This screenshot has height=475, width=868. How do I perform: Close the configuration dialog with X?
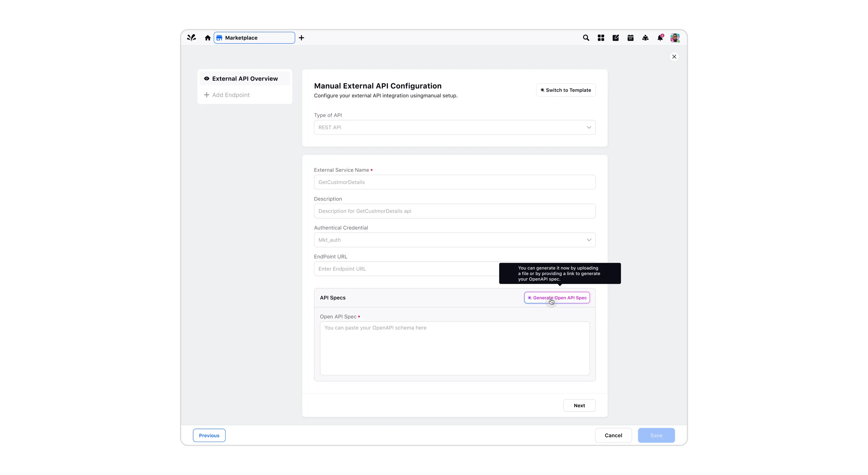coord(674,57)
